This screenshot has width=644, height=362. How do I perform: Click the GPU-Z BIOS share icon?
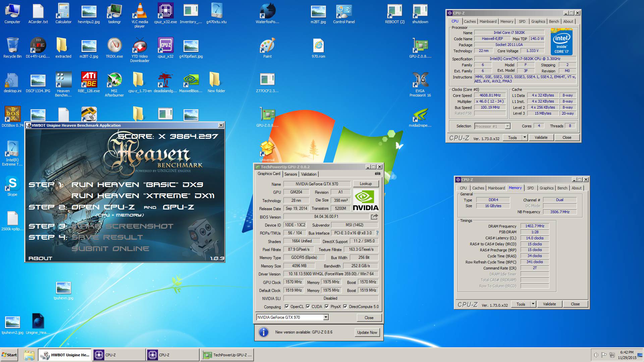pos(374,217)
